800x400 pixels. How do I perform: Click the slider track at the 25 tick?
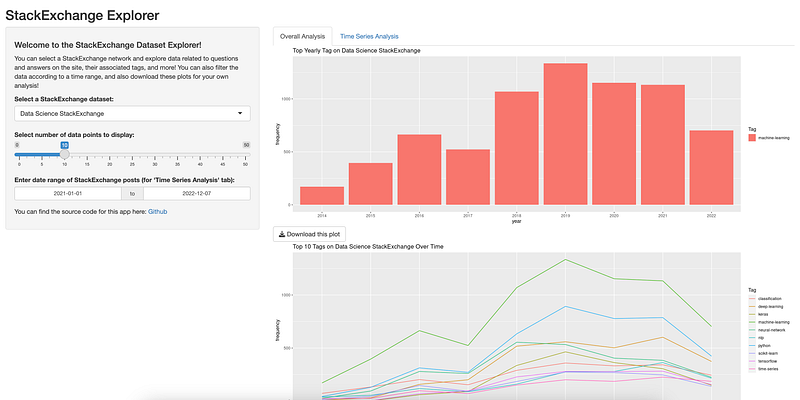tap(134, 154)
